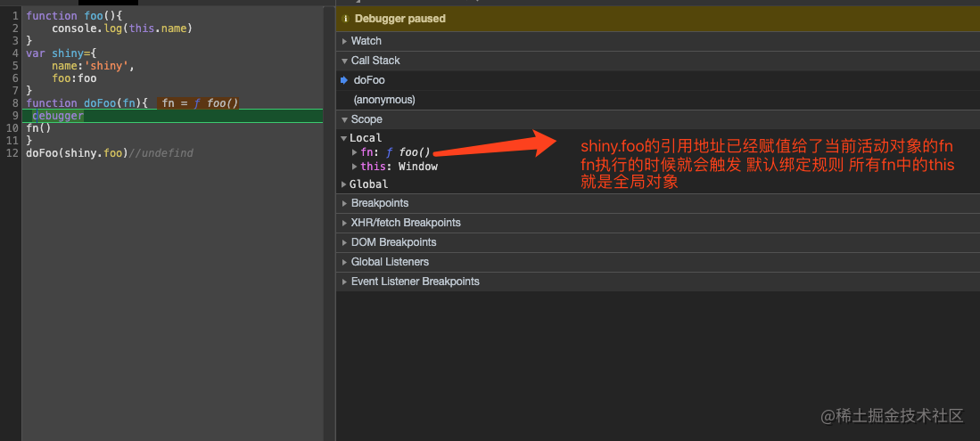Click foo:foo property on line 6
The image size is (980, 441).
[x=74, y=78]
